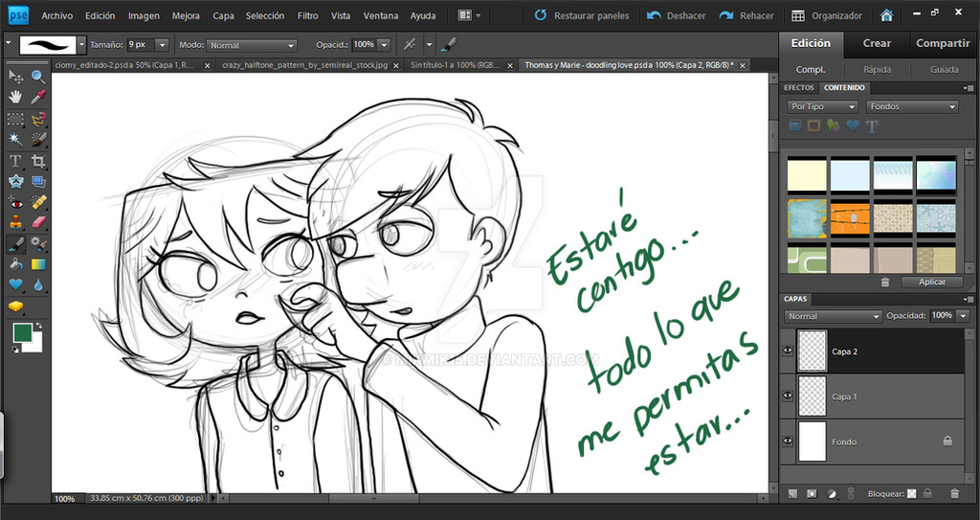Open the Organizador
The height and width of the screenshot is (520, 980).
click(x=827, y=15)
